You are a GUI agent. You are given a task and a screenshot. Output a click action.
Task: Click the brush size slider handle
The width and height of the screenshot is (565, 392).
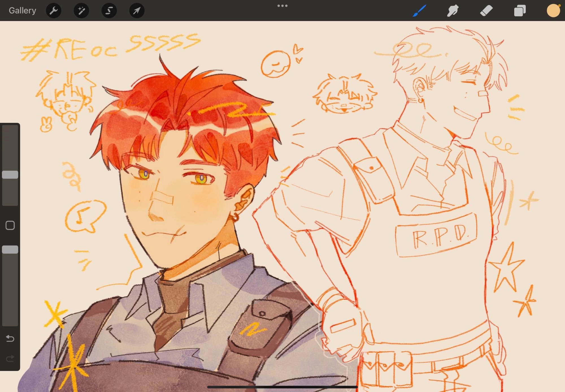point(10,175)
